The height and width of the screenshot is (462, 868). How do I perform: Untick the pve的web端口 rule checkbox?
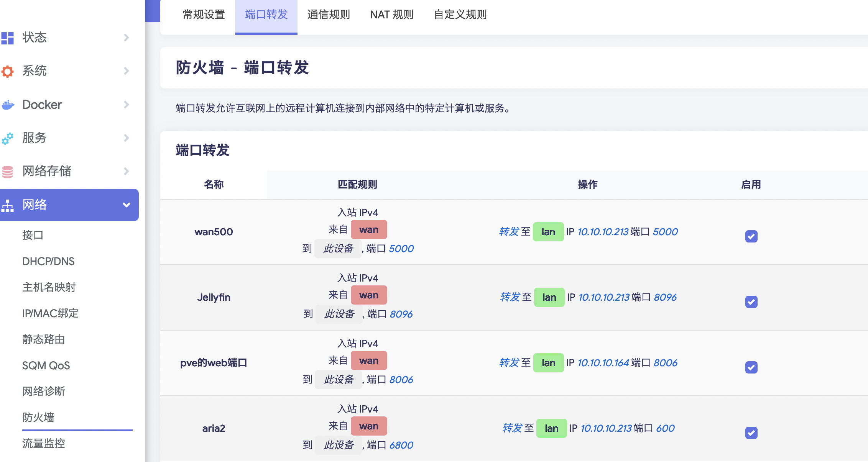(x=751, y=367)
